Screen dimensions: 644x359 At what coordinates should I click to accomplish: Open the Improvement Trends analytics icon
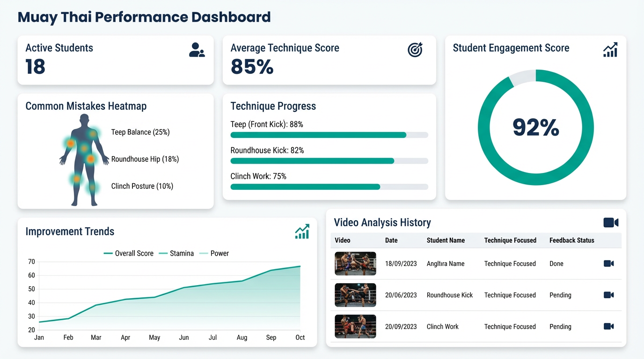tap(302, 231)
